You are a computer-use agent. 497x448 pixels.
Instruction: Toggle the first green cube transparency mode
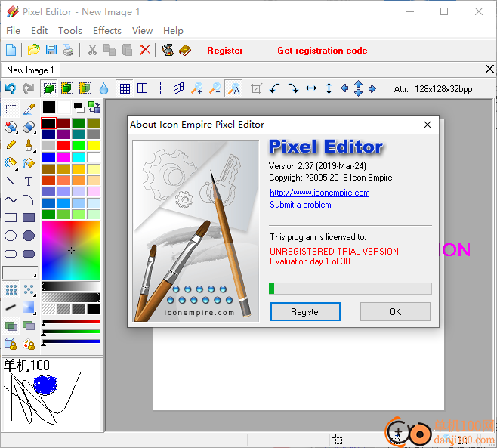tap(49, 89)
